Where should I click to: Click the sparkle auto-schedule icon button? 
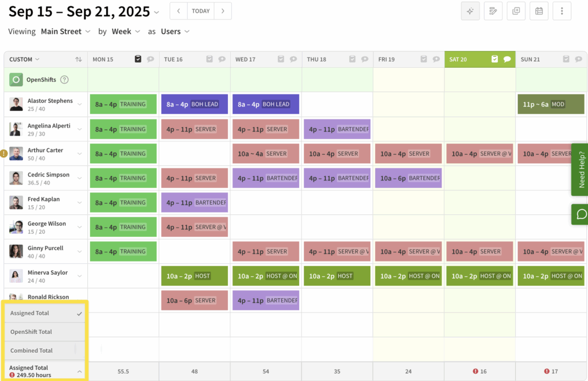470,11
